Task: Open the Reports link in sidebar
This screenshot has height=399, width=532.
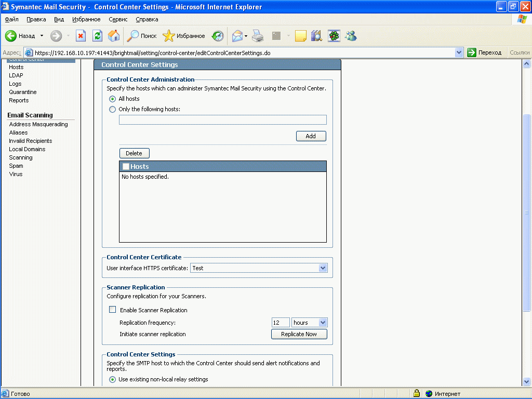Action: tap(19, 100)
